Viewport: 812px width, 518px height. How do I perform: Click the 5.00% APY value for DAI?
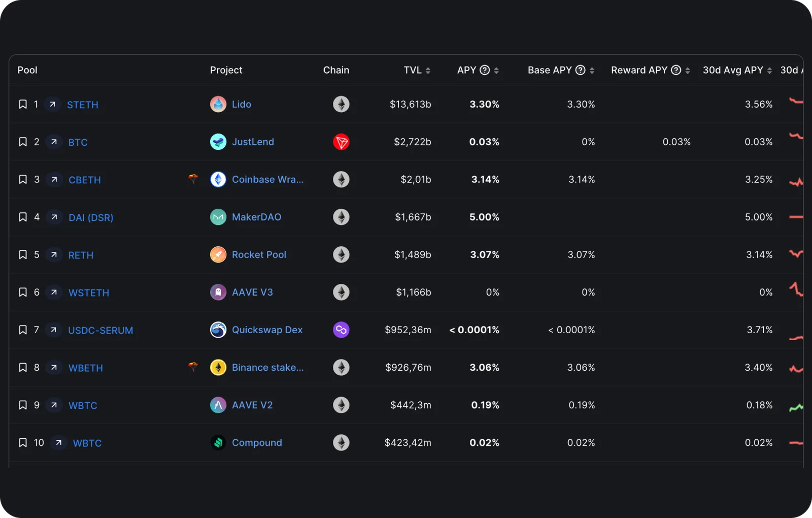(484, 217)
